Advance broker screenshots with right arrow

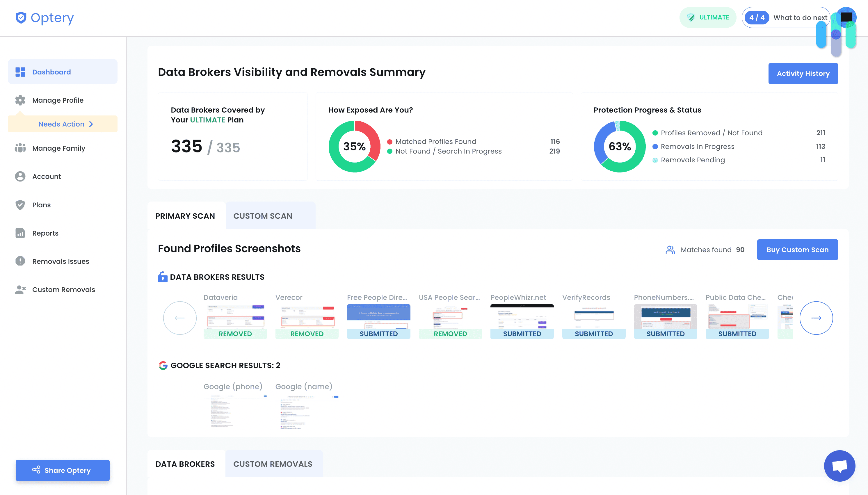tap(816, 318)
